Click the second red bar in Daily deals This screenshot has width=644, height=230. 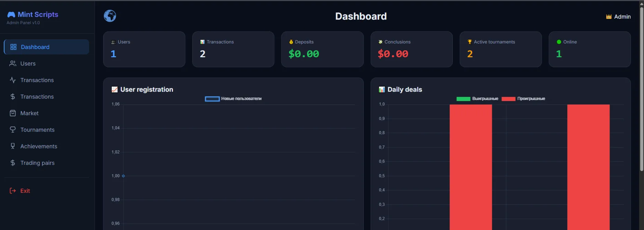pyautogui.click(x=588, y=167)
